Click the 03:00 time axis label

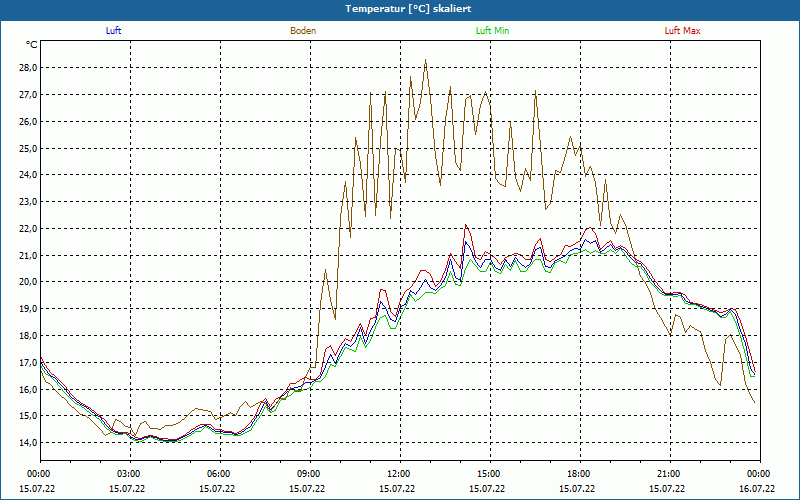click(x=129, y=474)
